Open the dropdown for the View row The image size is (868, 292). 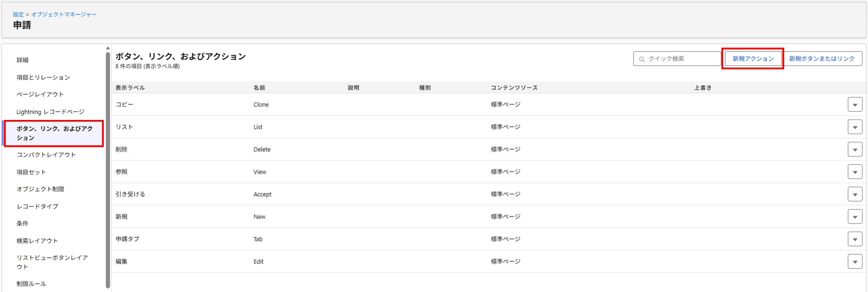pos(855,172)
